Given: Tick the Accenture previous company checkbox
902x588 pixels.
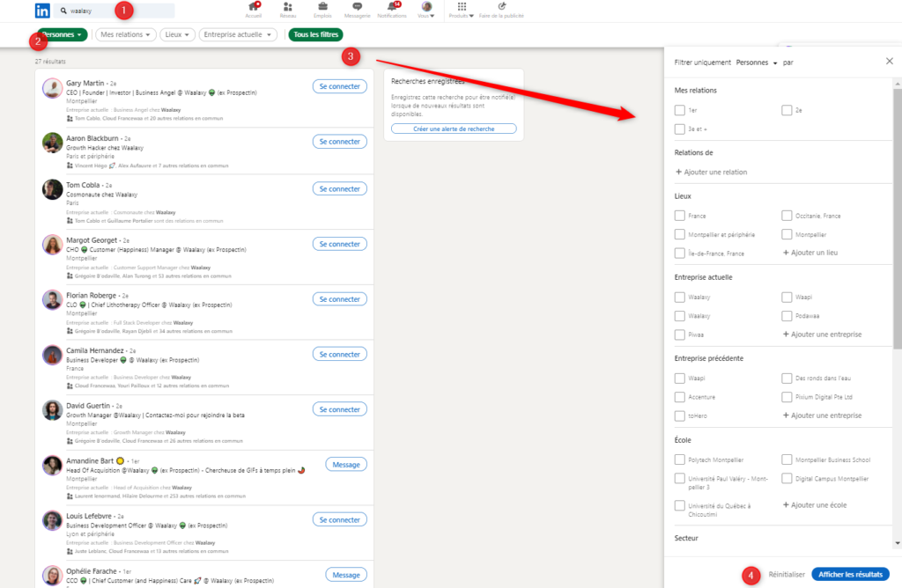Looking at the screenshot, I should point(680,397).
